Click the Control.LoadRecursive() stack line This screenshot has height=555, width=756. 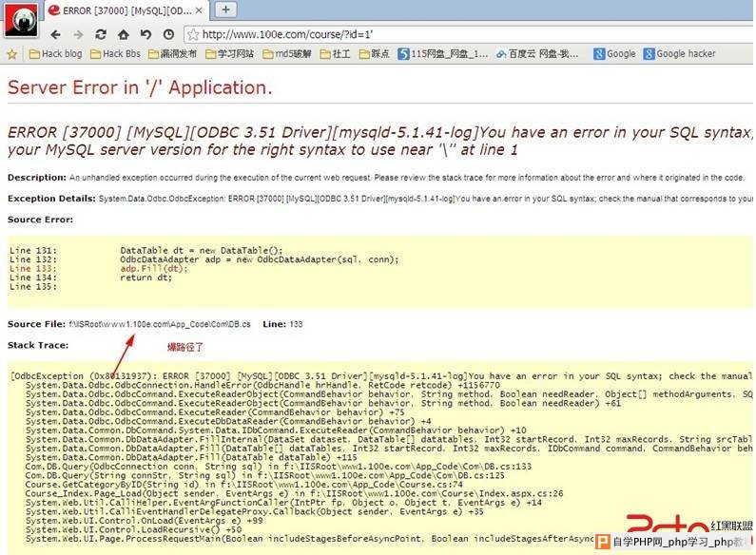tap(133, 530)
